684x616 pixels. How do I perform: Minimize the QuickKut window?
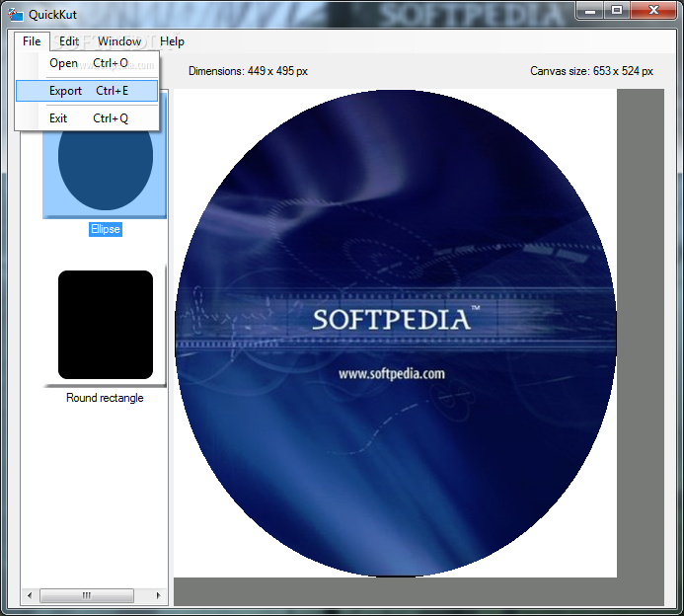[x=590, y=11]
